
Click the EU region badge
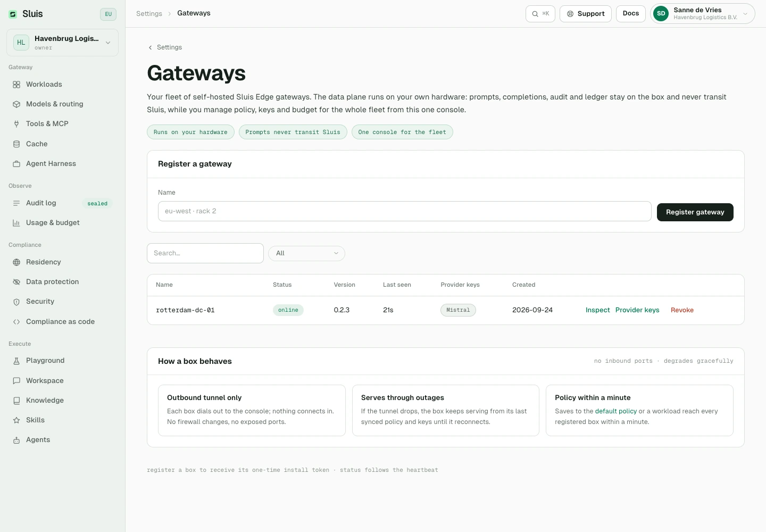pos(108,14)
